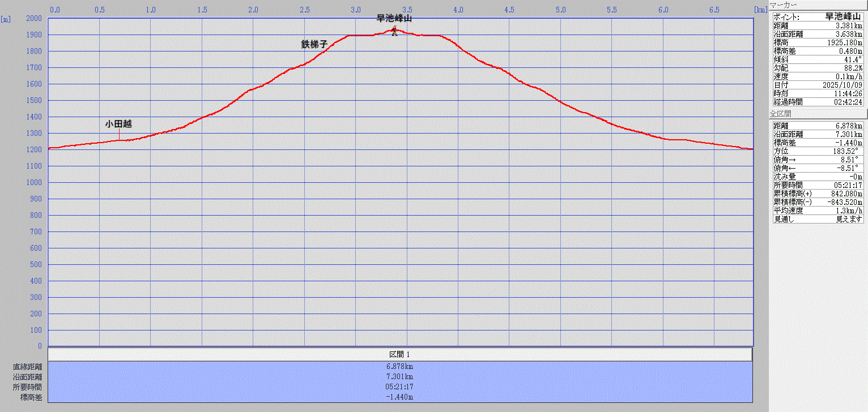Select the 方位 183.52° row
Image resolution: width=868 pixels, height=412 pixels.
click(818, 151)
